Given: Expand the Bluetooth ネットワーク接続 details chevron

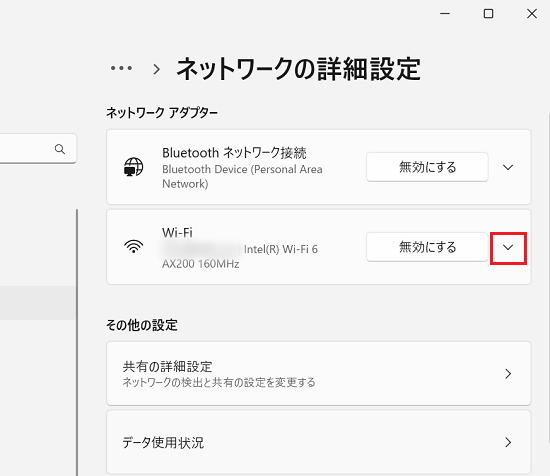Looking at the screenshot, I should pos(508,167).
